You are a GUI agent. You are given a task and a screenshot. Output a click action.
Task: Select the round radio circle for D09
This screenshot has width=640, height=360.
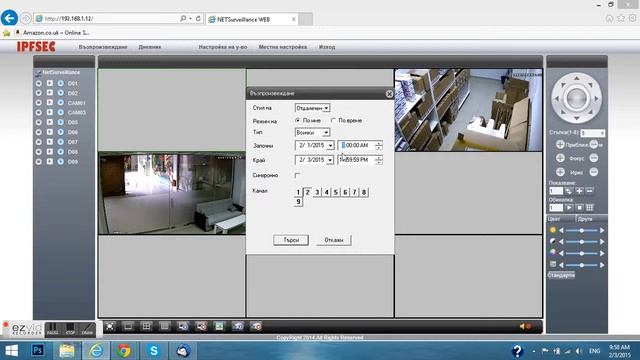39,162
